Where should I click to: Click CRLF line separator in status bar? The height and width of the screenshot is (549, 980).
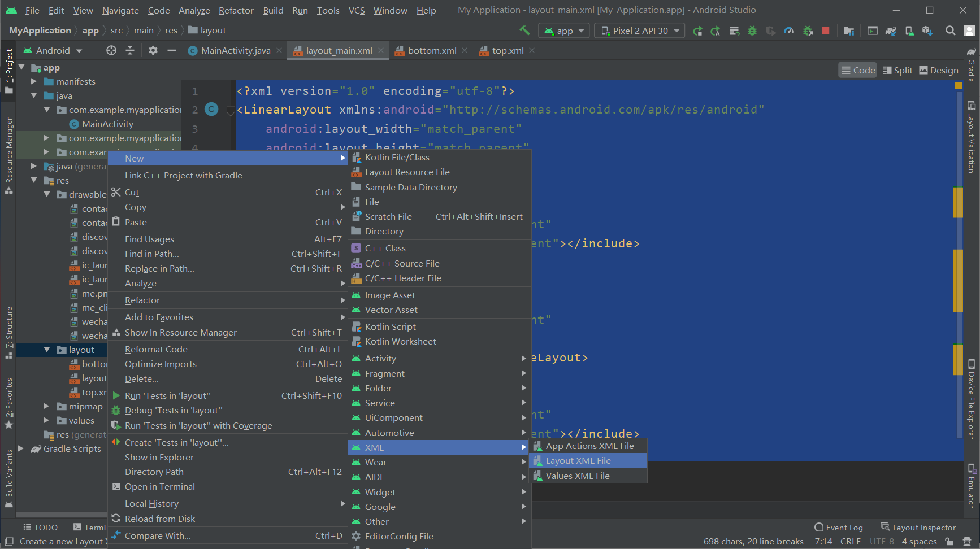tap(850, 541)
